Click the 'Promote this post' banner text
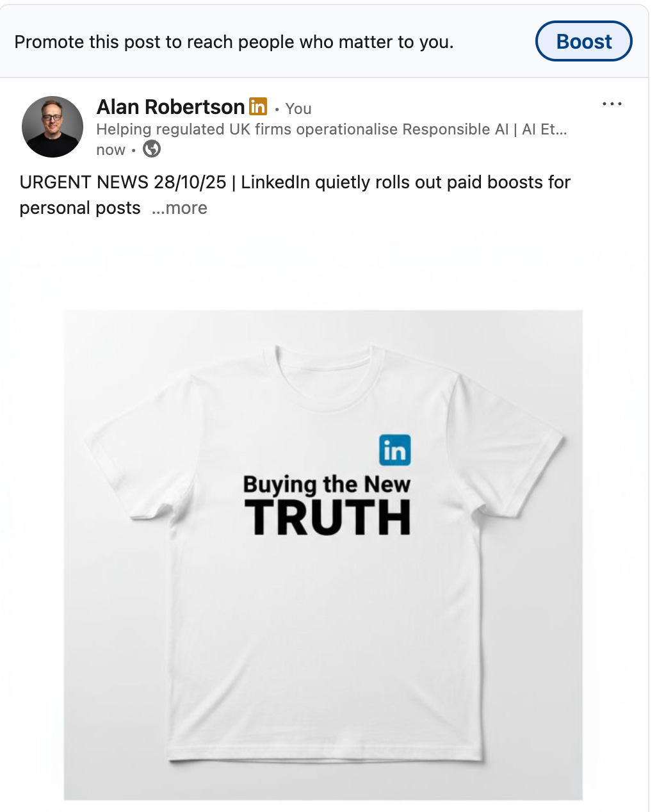This screenshot has height=812, width=657. (x=234, y=42)
